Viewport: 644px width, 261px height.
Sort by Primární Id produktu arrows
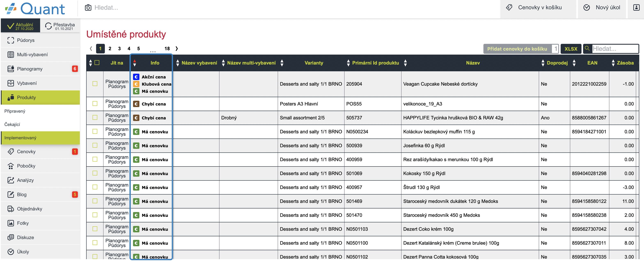348,63
